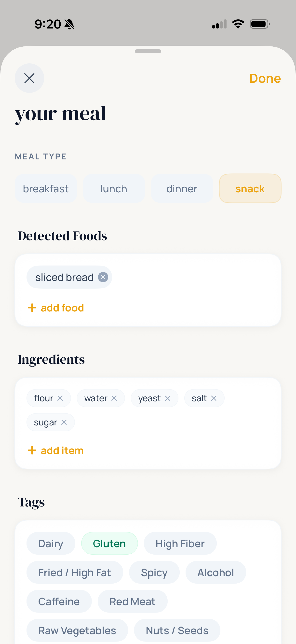The height and width of the screenshot is (644, 296).
Task: Remove the water ingredient chip
Action: click(115, 398)
